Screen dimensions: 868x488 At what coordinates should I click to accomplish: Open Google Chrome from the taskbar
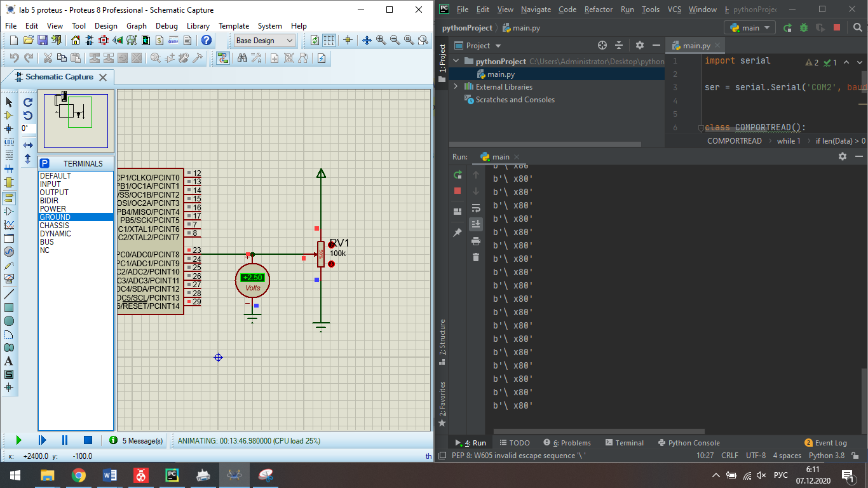click(79, 475)
